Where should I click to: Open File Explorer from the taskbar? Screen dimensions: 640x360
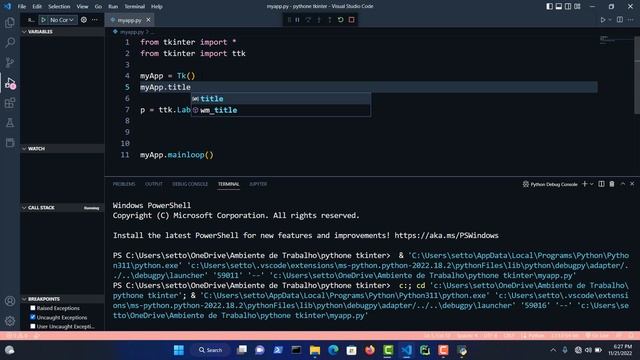(x=315, y=350)
